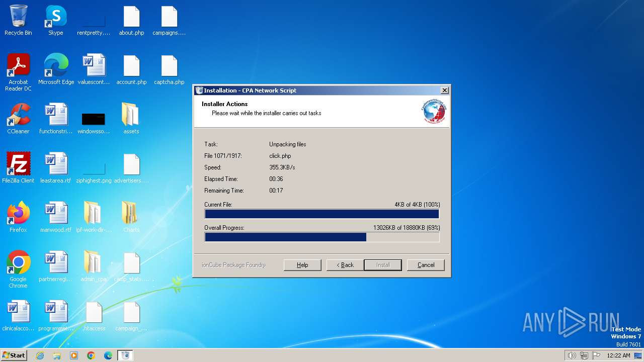Click the CPA Network Script globe logo
Screen dimensions: 644x362
(x=434, y=112)
